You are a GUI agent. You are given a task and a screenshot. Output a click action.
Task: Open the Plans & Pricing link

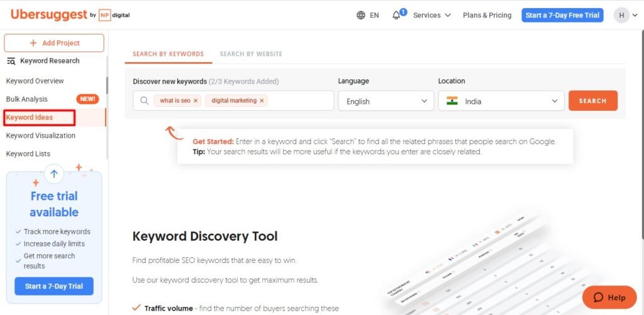tap(487, 15)
